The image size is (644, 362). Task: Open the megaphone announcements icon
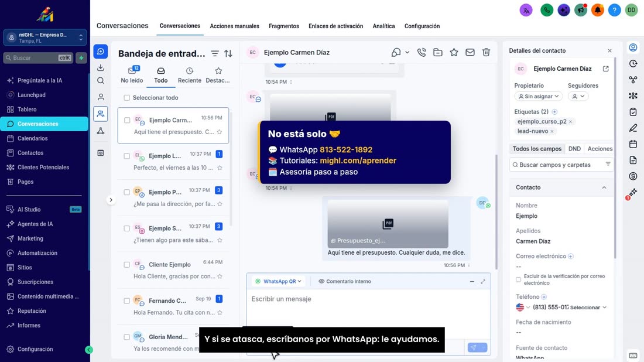(x=581, y=11)
